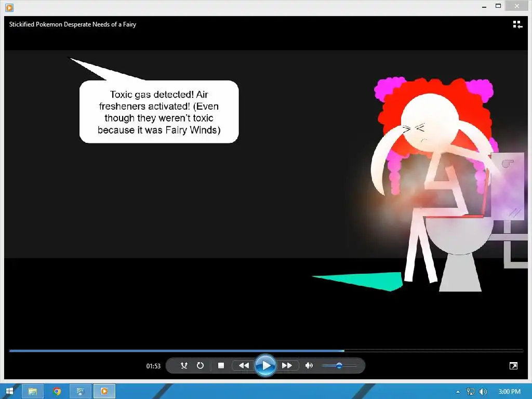
Task: Skip ahead with the next/fast-forward button
Action: 287,365
